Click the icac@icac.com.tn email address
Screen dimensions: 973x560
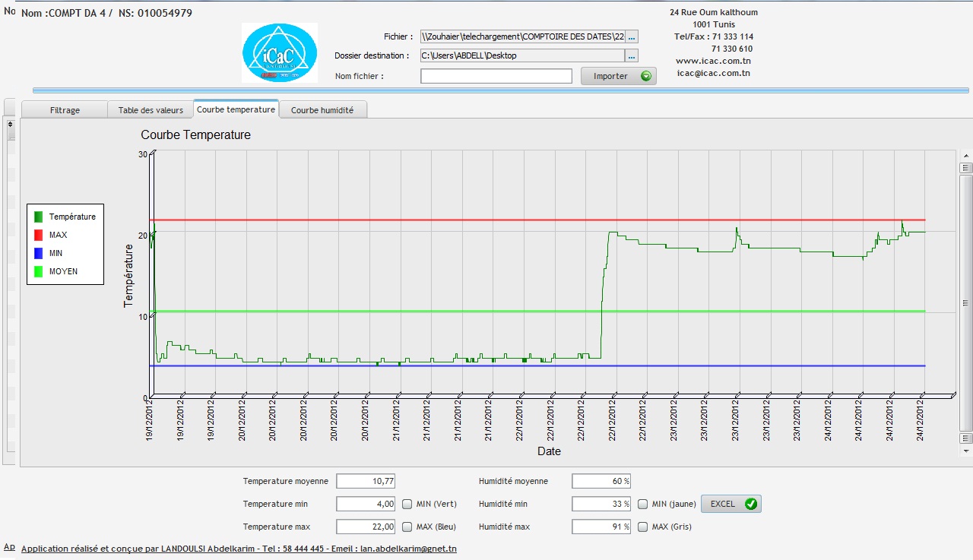tap(713, 73)
